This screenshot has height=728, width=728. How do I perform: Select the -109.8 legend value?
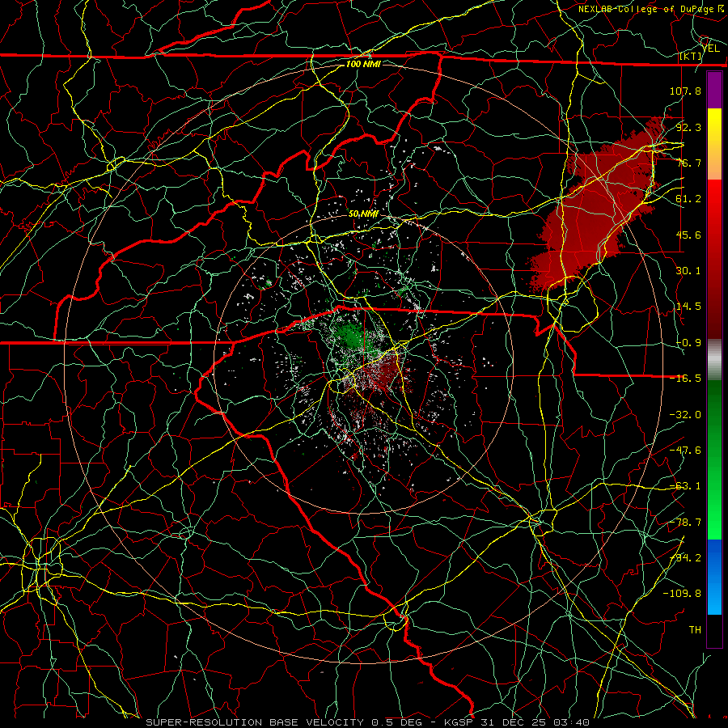point(682,594)
